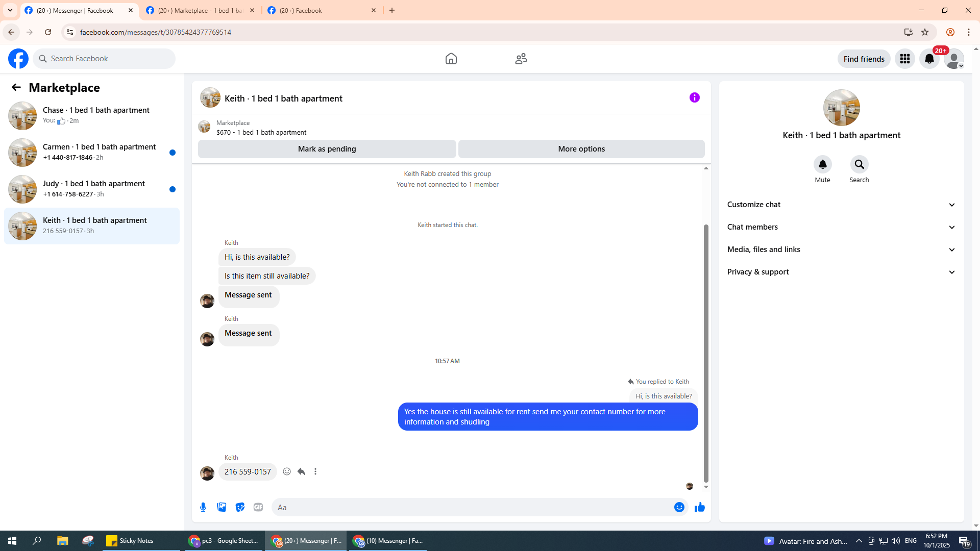Screen dimensions: 980x551
Task: Open the Friends icon in top navigation
Action: pyautogui.click(x=521, y=59)
